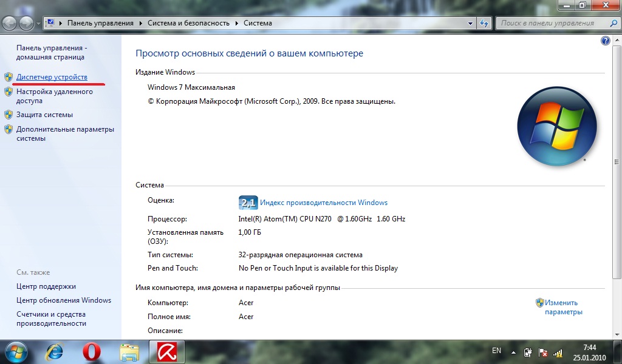Open address bar history dropdown arrow

click(x=471, y=24)
